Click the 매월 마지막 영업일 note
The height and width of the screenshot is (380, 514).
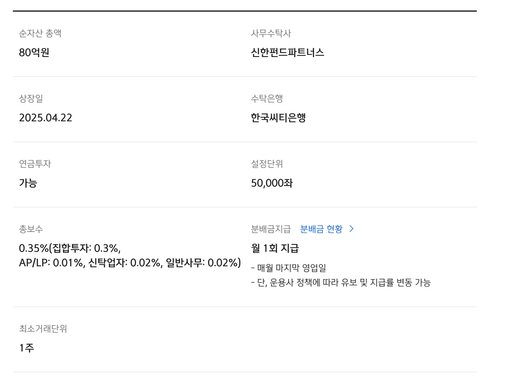[x=288, y=268]
